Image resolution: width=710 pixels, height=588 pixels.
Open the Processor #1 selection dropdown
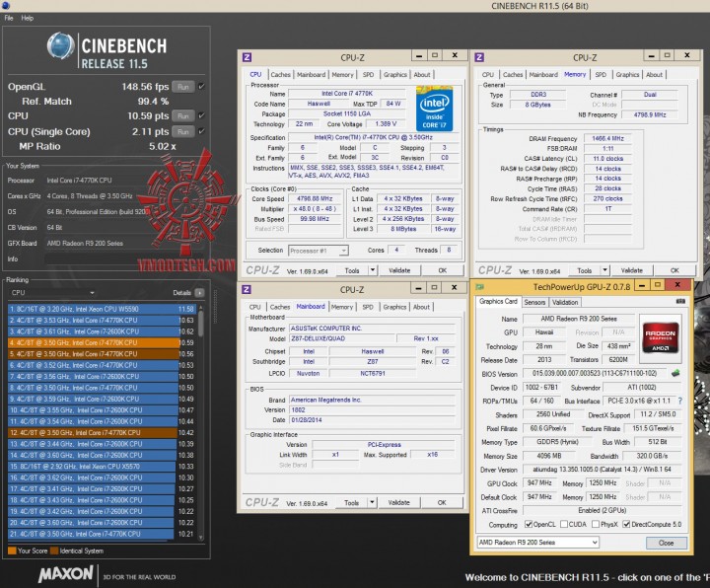pyautogui.click(x=319, y=251)
